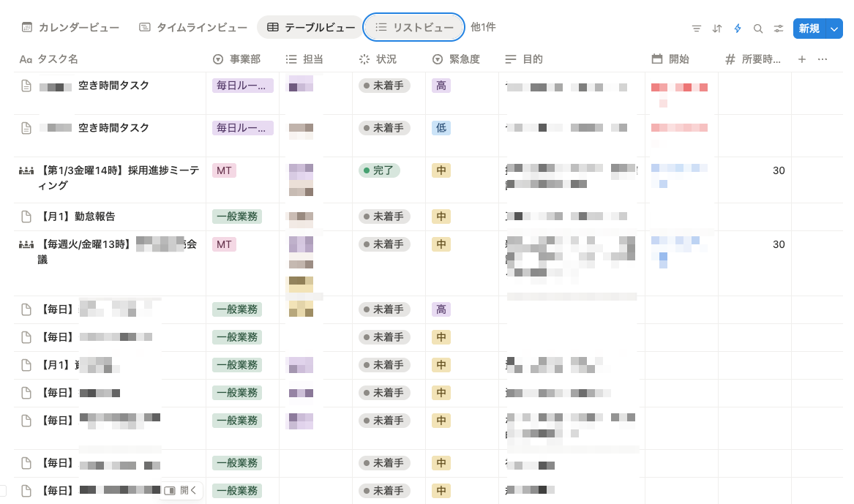Open the 状況 column header menu

pyautogui.click(x=389, y=59)
